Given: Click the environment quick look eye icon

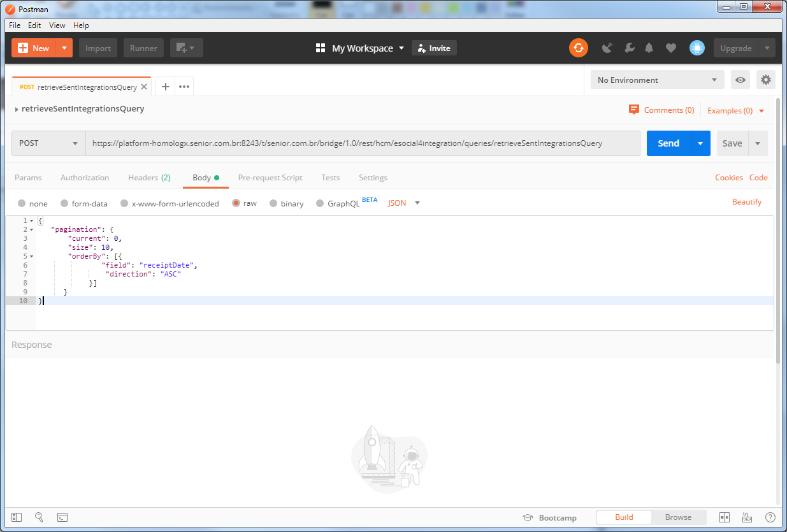Looking at the screenshot, I should coord(740,80).
